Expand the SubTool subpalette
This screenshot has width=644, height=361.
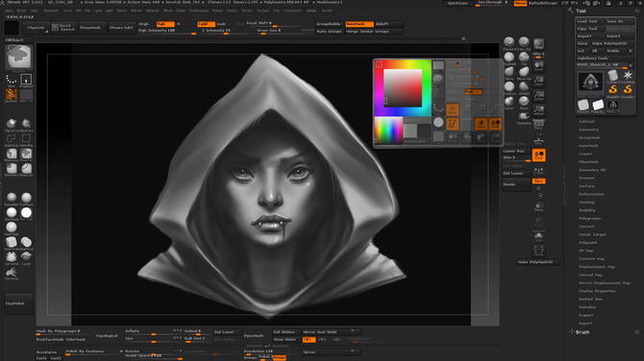coord(586,121)
